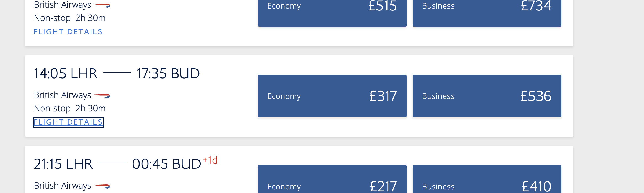This screenshot has height=193, width=644.
Task: Open Flight Details for the 14:05 LHR flight
Action: click(68, 122)
